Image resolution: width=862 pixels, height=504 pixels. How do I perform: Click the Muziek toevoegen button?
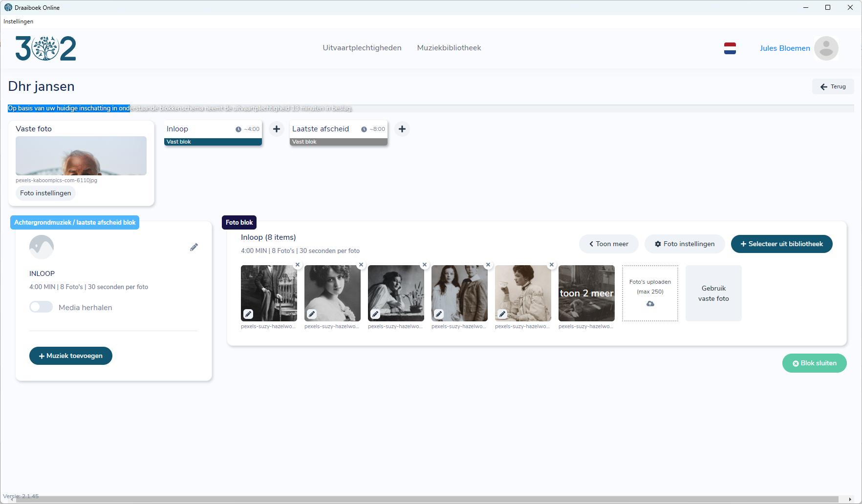pos(71,356)
